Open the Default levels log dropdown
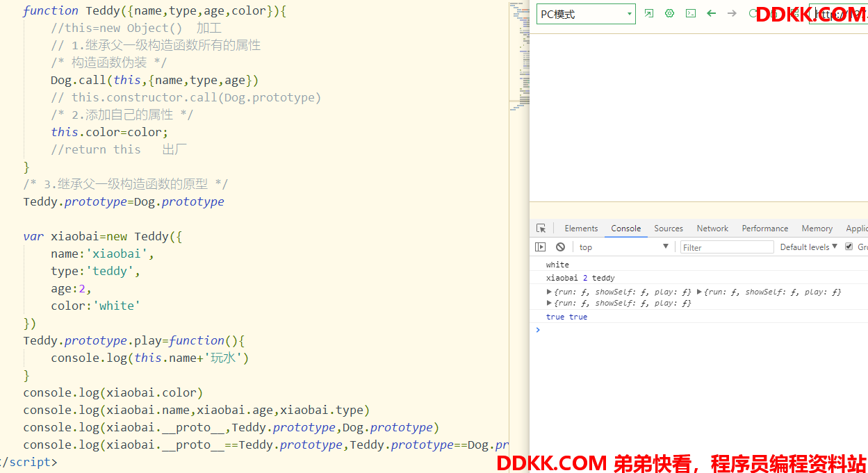The width and height of the screenshot is (868, 473). click(x=809, y=247)
